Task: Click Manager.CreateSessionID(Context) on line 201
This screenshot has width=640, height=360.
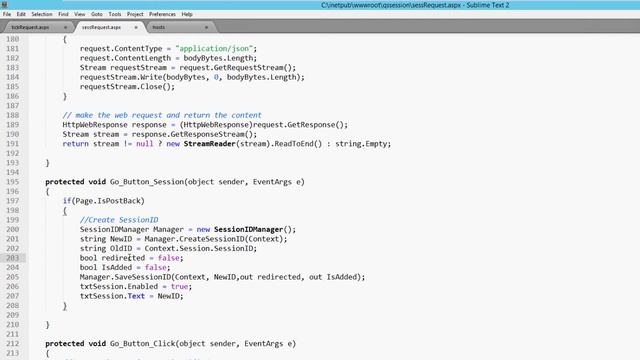Action: [213, 239]
